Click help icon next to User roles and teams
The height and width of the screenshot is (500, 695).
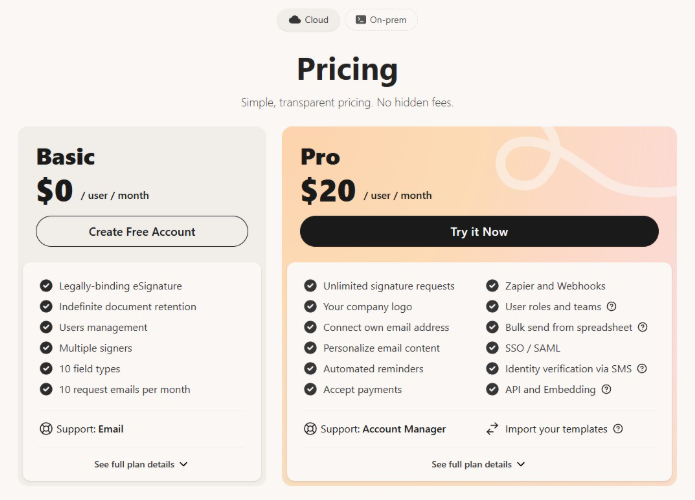[x=611, y=307]
